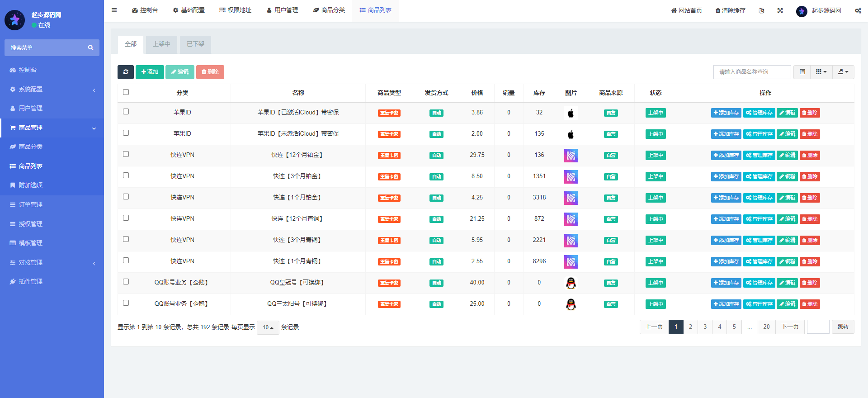This screenshot has height=398, width=868.
Task: Click the green 添加 button
Action: 150,72
